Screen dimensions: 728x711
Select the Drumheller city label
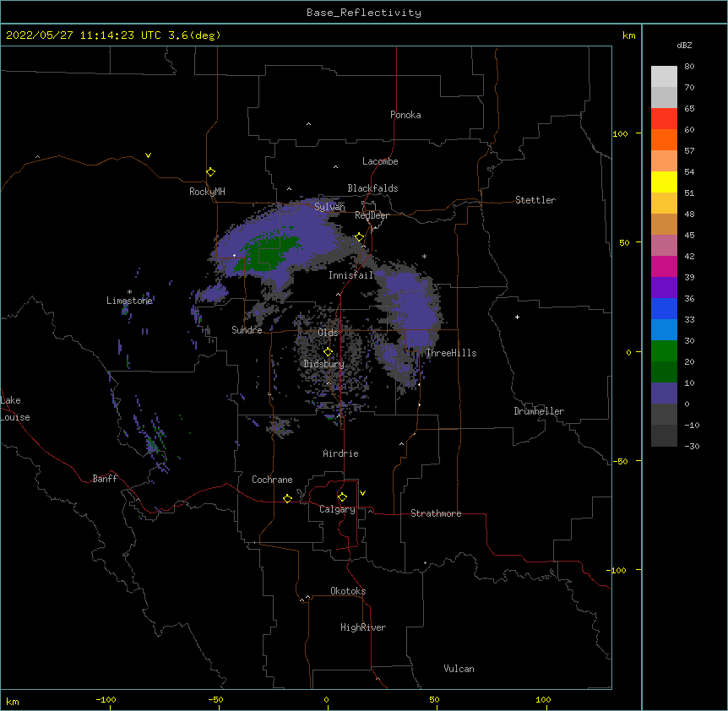tap(539, 411)
